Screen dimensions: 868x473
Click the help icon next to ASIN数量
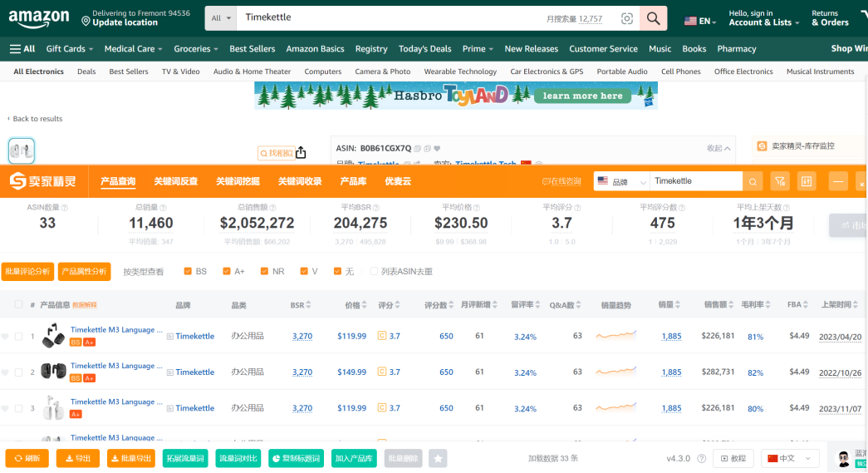coord(65,208)
